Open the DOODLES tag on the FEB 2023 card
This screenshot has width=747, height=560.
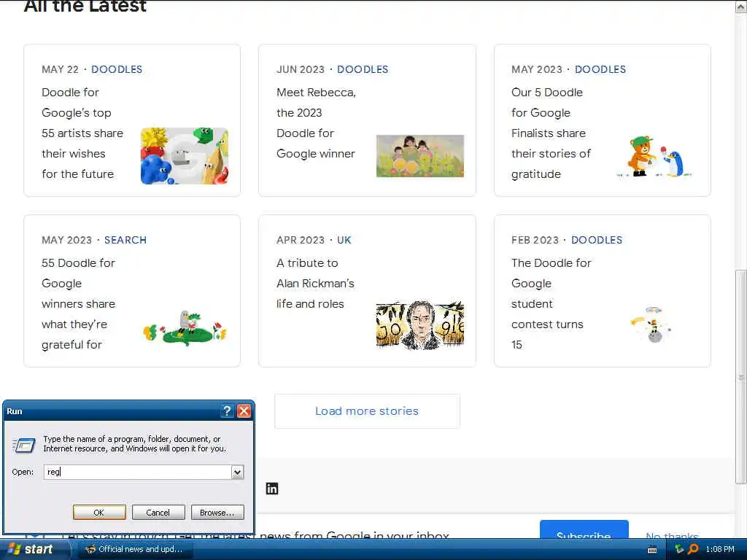pos(597,240)
